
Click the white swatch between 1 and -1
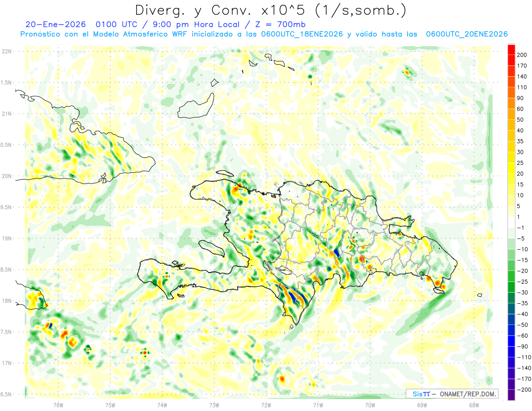click(x=511, y=222)
